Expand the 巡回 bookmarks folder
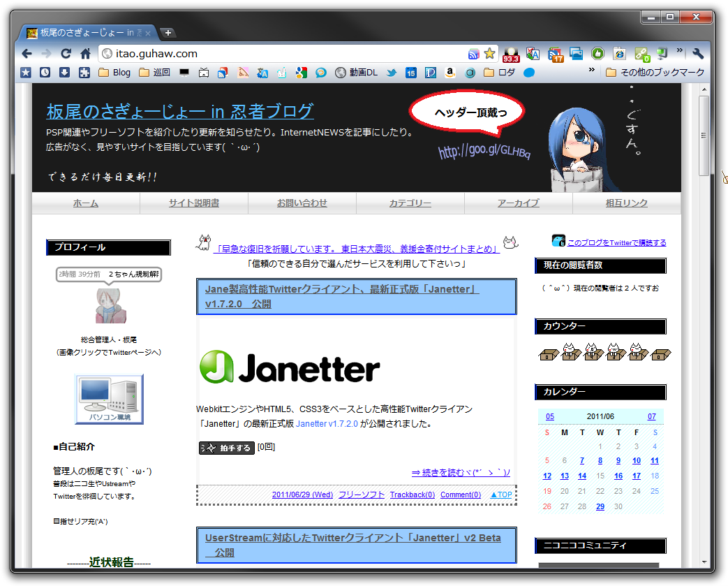 [x=155, y=73]
